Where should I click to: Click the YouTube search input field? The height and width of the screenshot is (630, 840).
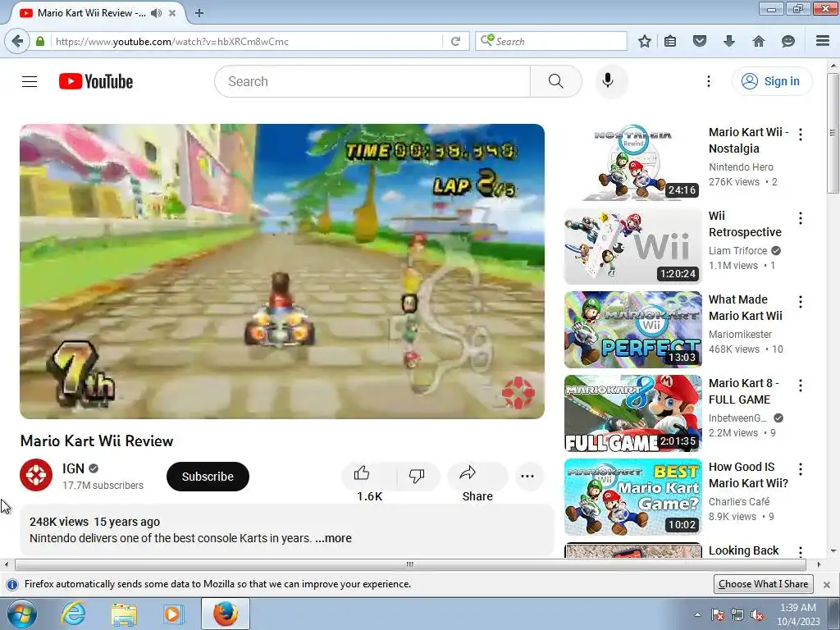[373, 81]
